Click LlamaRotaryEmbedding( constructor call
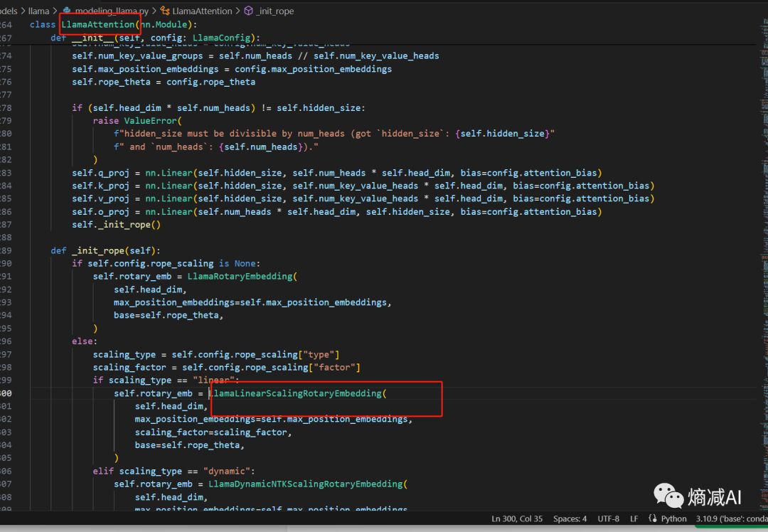Viewport: 768px width, 532px height. pos(242,276)
